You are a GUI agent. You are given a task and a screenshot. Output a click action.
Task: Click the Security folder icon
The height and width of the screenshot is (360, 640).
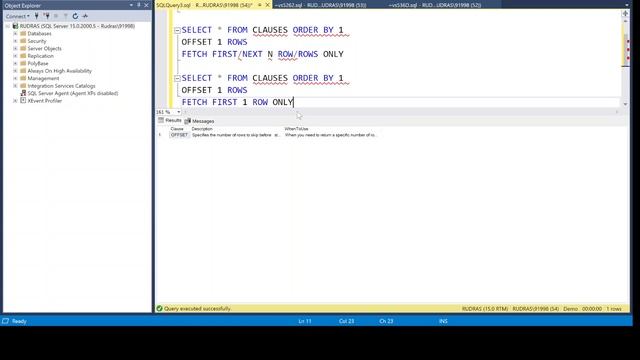[x=23, y=41]
